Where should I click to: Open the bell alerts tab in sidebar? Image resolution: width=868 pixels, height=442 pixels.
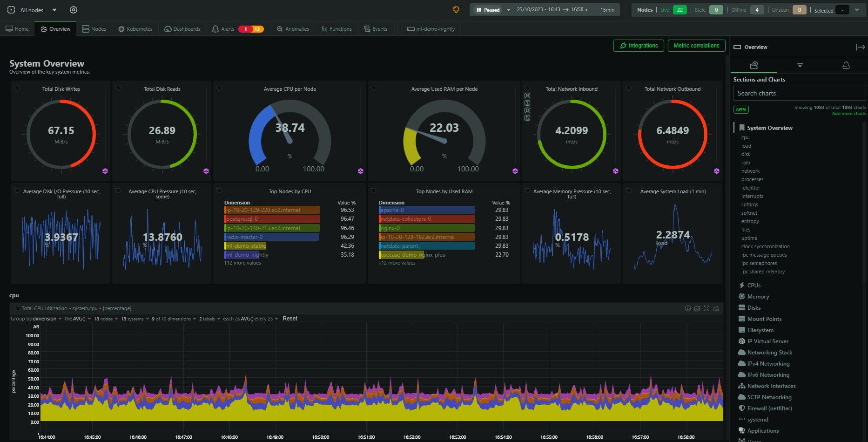pyautogui.click(x=846, y=65)
